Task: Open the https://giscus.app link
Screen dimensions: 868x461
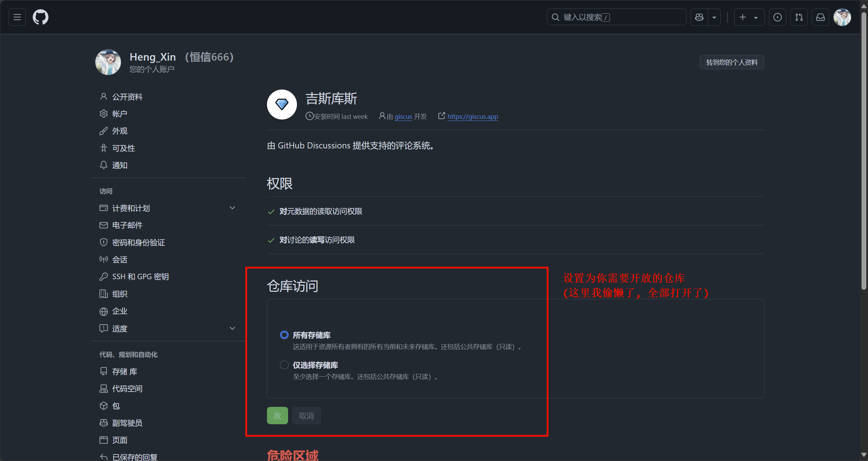Action: click(473, 117)
